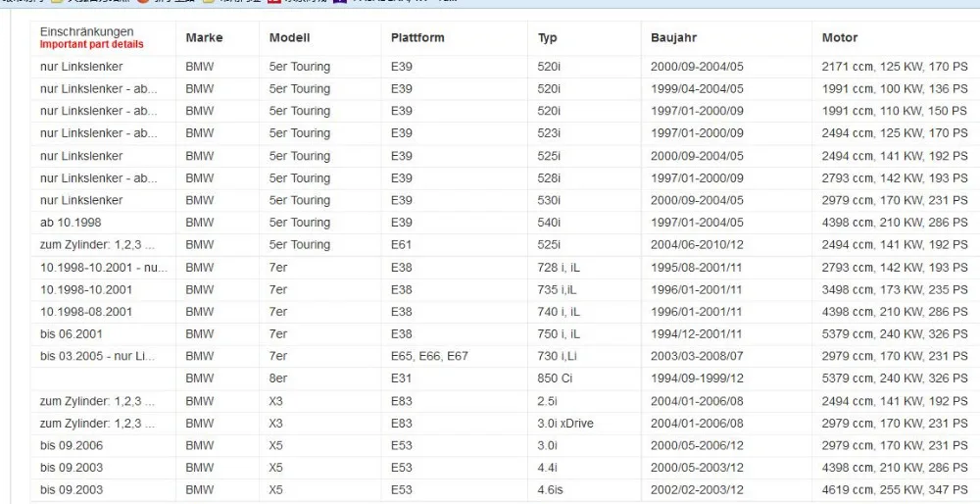Image resolution: width=980 pixels, height=504 pixels.
Task: Click the E31 platform cell
Action: coord(401,378)
